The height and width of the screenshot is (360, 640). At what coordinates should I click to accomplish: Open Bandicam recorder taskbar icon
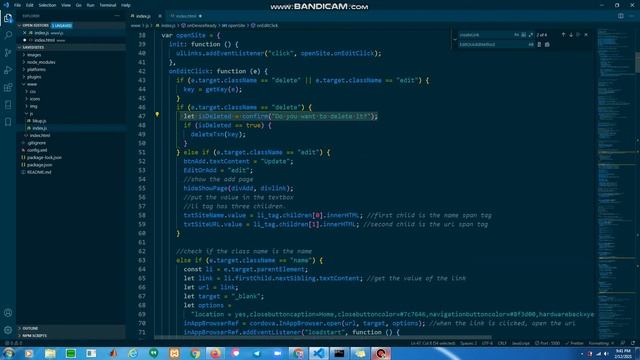pos(381,353)
